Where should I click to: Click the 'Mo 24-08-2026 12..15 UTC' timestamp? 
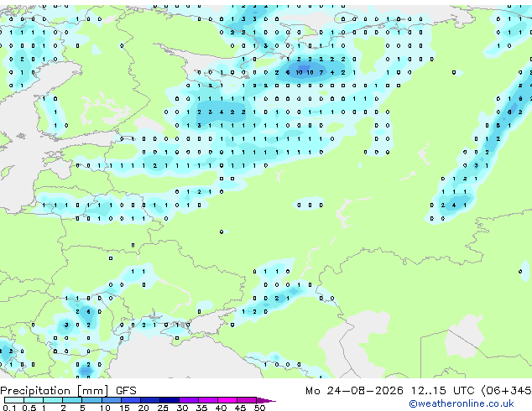coord(390,391)
